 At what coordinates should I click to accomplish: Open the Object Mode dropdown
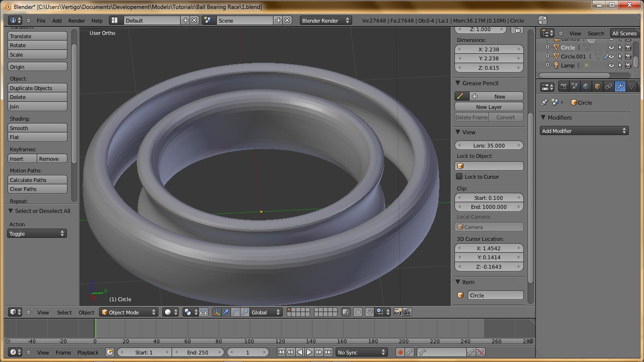coord(129,312)
